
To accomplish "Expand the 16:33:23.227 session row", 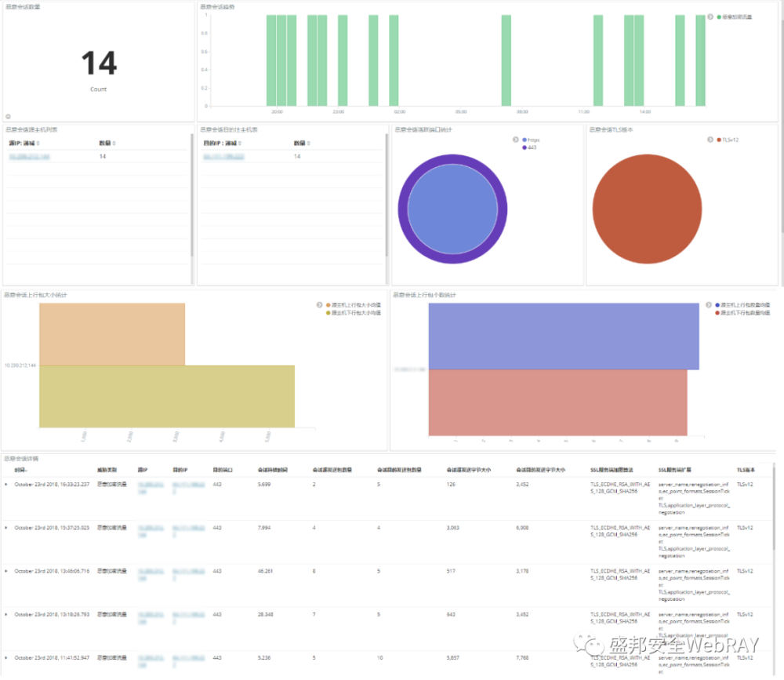I will 6,485.
